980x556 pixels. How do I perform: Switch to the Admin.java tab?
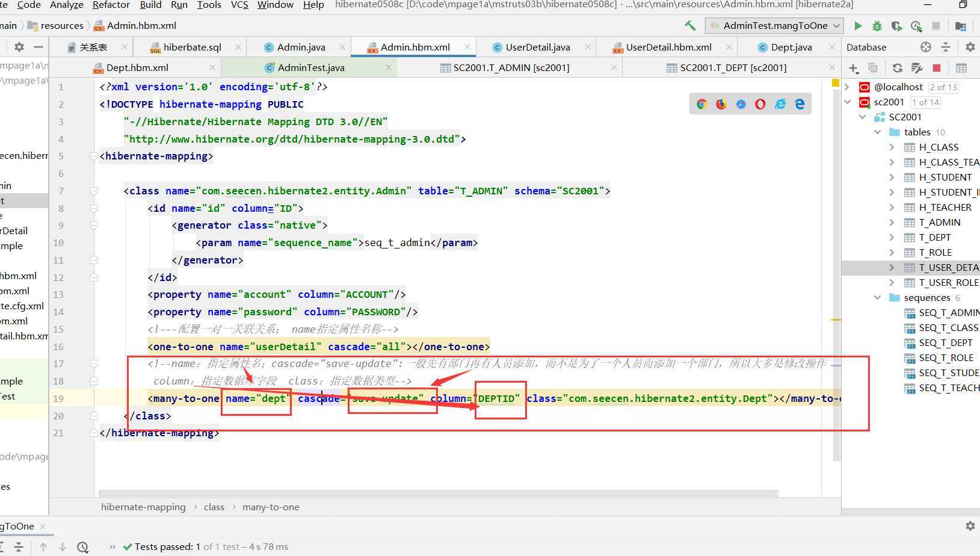tap(301, 47)
